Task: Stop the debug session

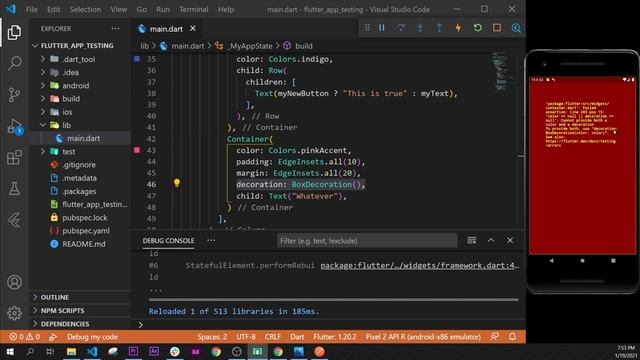Action: [x=497, y=28]
